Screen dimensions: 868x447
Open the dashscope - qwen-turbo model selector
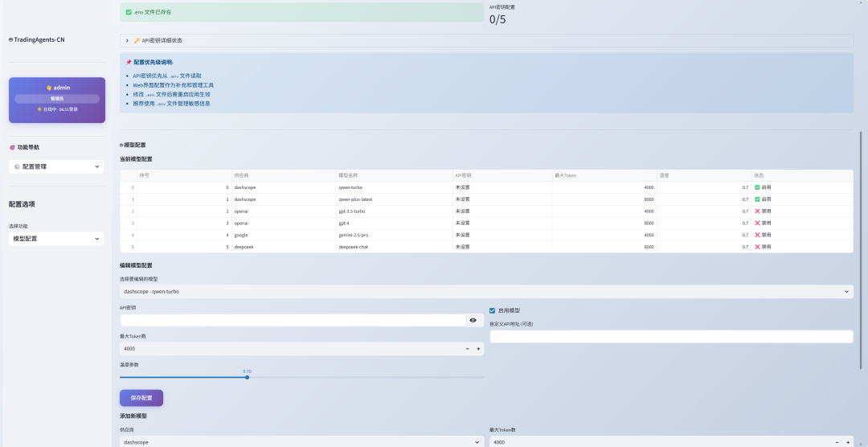click(x=486, y=292)
